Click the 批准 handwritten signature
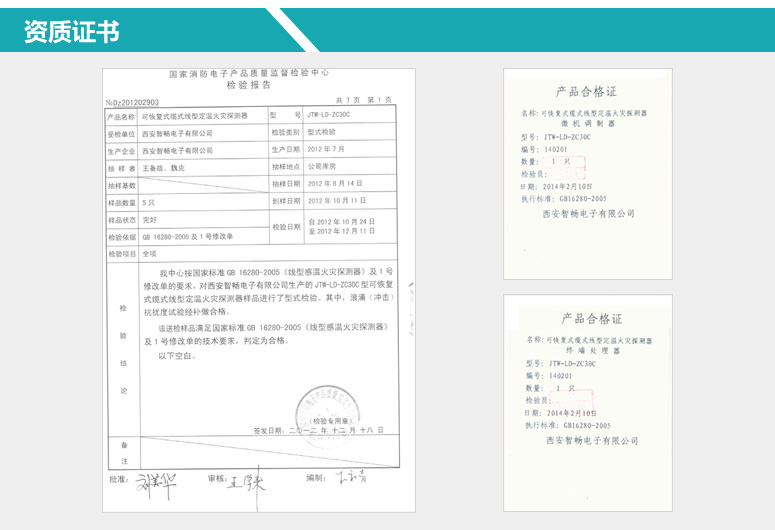775x530 pixels. coord(157,484)
